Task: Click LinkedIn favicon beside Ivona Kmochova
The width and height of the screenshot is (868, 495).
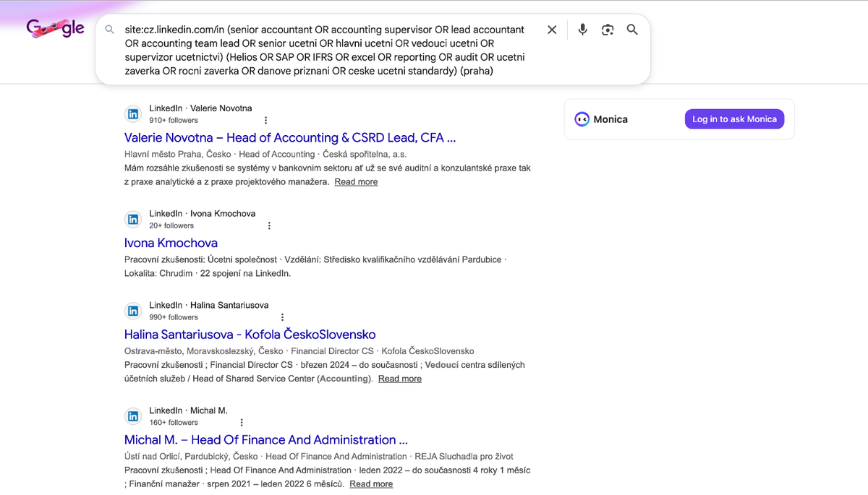Action: pyautogui.click(x=133, y=220)
